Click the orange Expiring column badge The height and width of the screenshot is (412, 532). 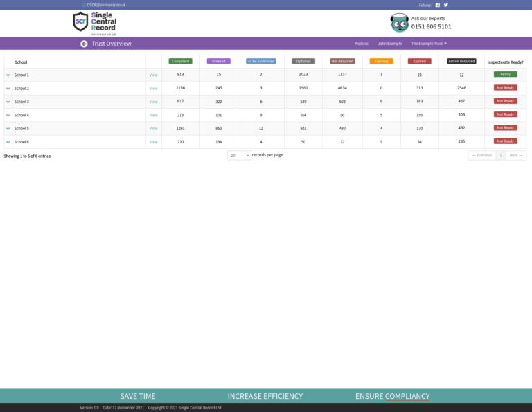click(381, 61)
